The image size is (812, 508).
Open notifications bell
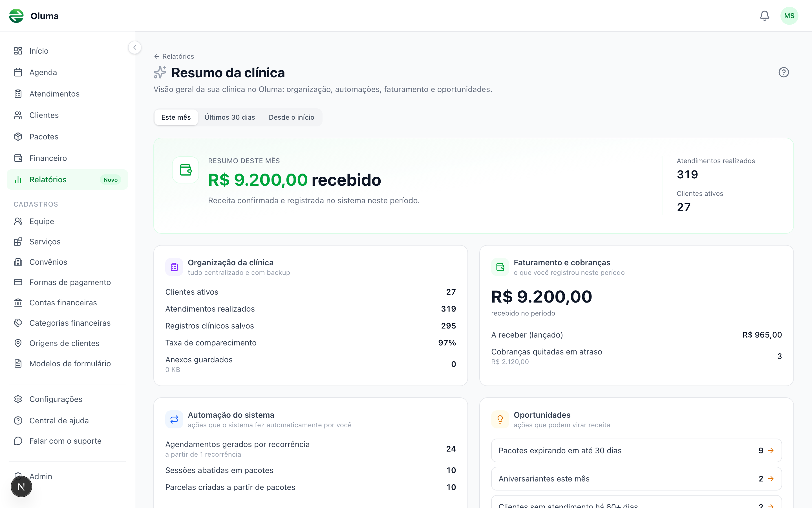[x=764, y=16]
